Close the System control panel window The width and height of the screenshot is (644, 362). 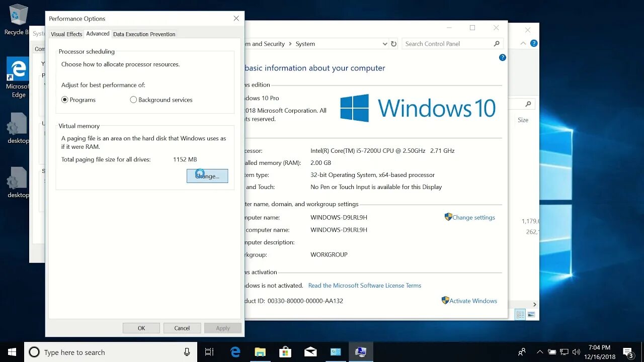pos(496,28)
